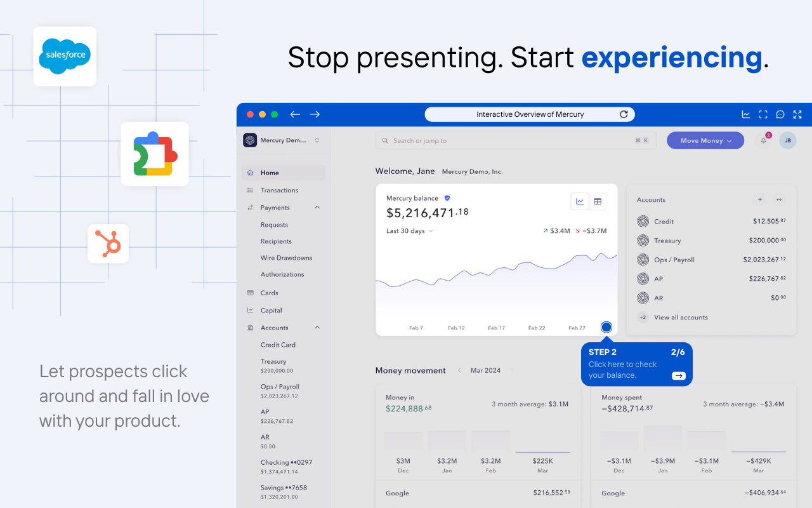Open Checking ••0297 account
This screenshot has height=508, width=812.
tap(286, 467)
